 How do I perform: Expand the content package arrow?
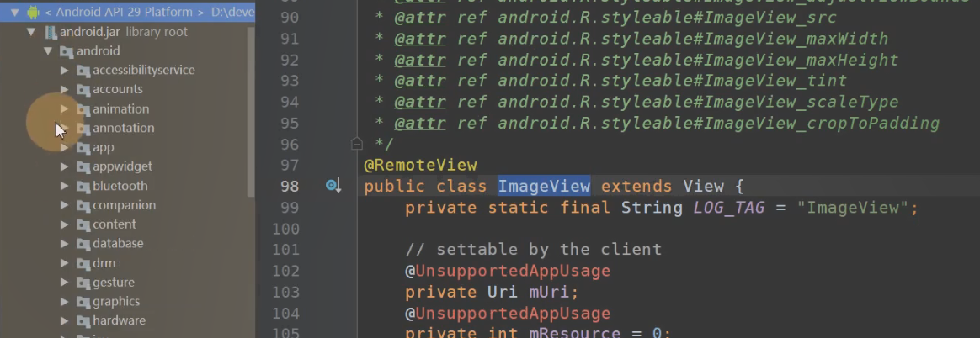(x=64, y=224)
